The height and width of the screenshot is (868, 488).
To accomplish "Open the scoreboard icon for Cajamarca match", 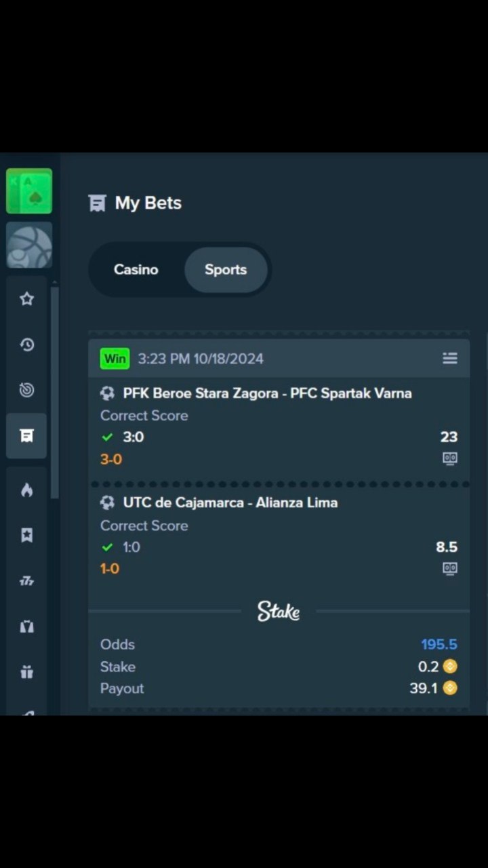I will point(450,568).
